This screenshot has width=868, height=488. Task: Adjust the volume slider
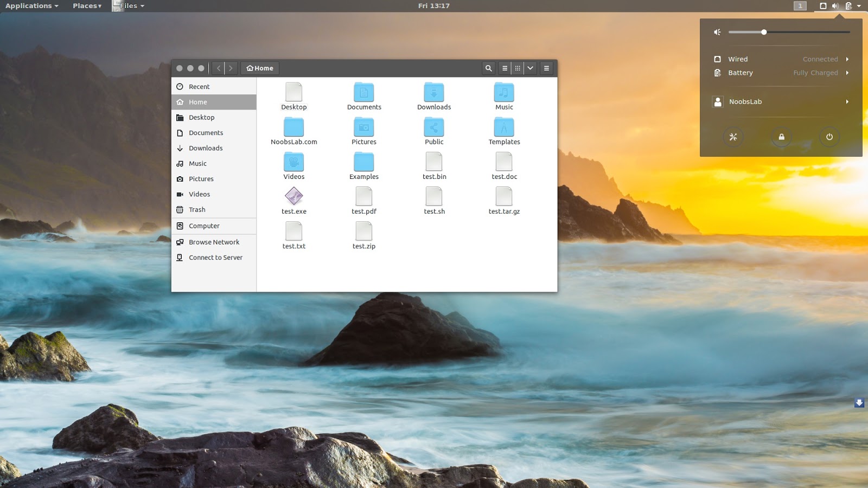763,32
